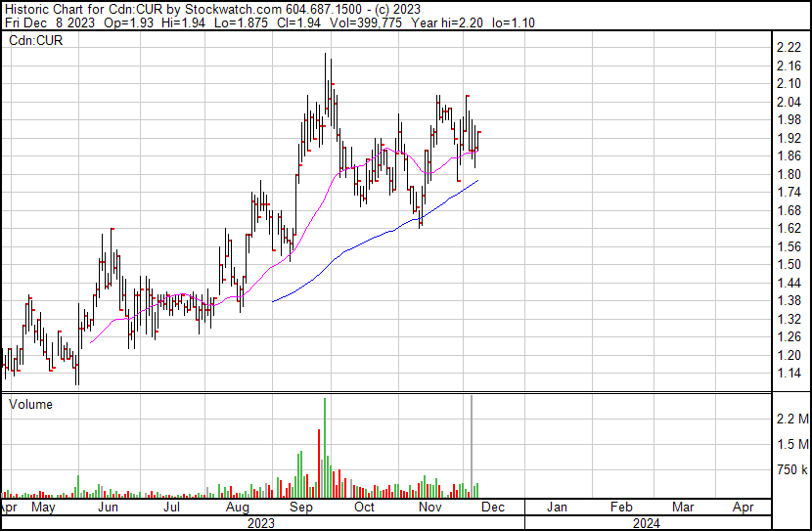This screenshot has height=531, width=812.
Task: Click the 750 k volume axis label
Action: pyautogui.click(x=790, y=470)
